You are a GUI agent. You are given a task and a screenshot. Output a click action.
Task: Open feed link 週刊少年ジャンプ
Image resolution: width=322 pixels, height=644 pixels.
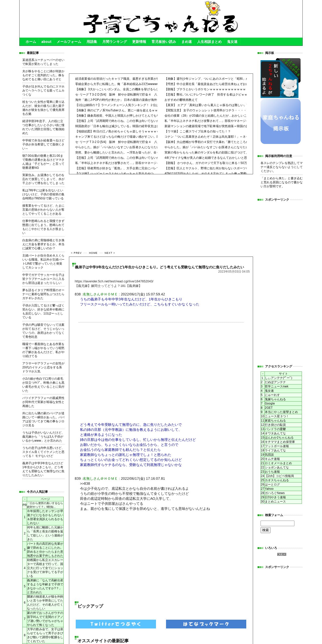[206, 79]
